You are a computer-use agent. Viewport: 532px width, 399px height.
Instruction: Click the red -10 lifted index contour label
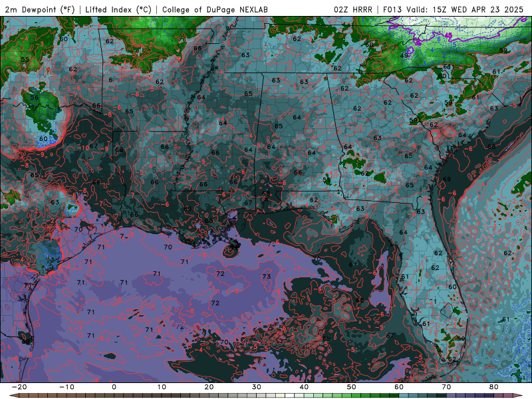tap(84, 148)
